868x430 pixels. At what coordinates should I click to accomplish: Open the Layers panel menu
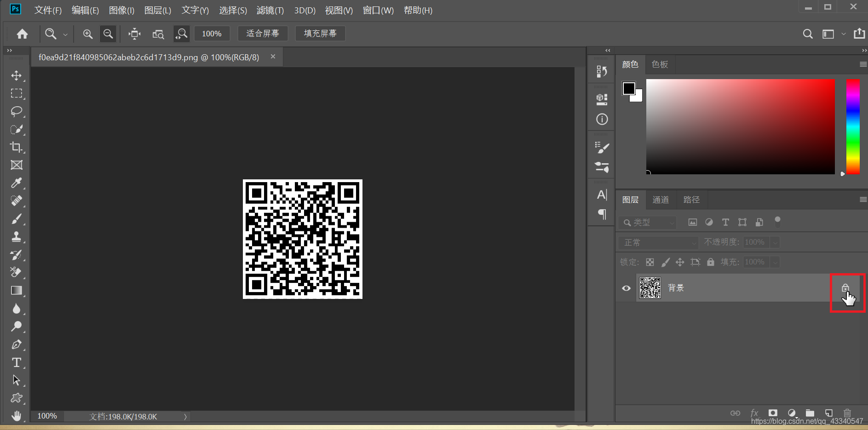863,200
